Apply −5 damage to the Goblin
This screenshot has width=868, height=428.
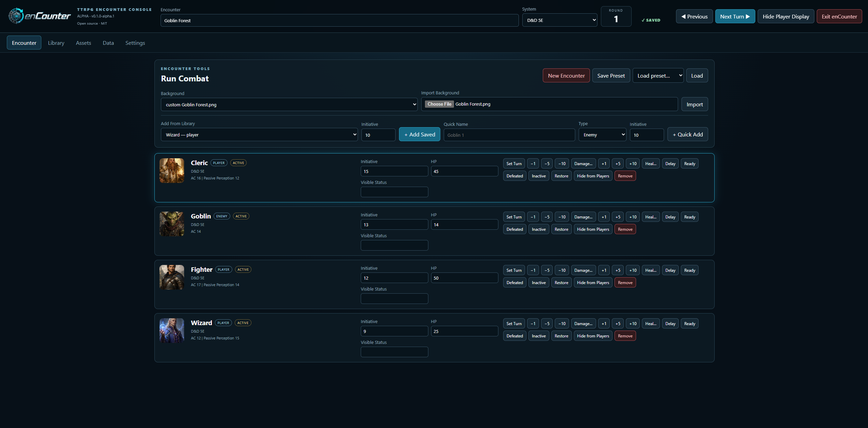pyautogui.click(x=547, y=217)
